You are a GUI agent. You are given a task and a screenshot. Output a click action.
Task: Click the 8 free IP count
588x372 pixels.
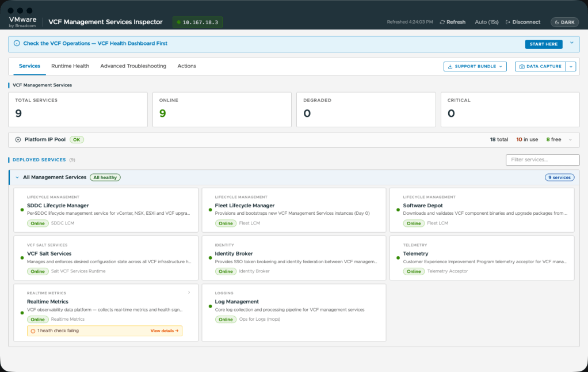(553, 139)
